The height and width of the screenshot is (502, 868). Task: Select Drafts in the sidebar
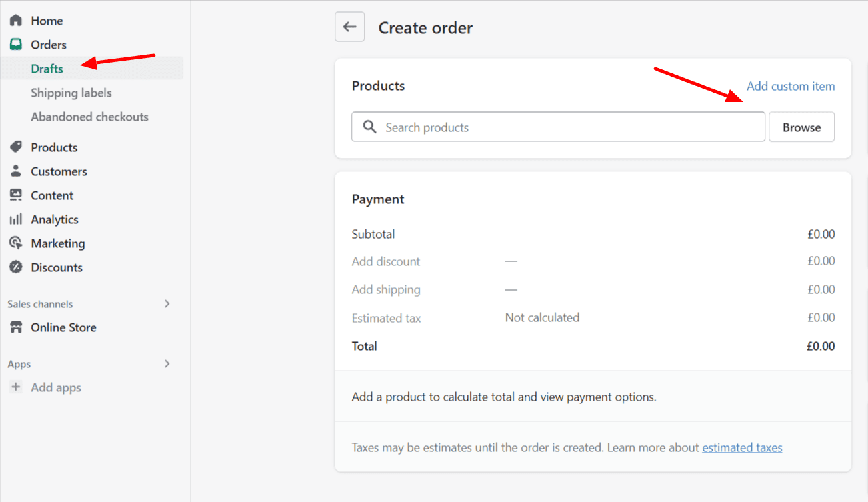(x=47, y=68)
